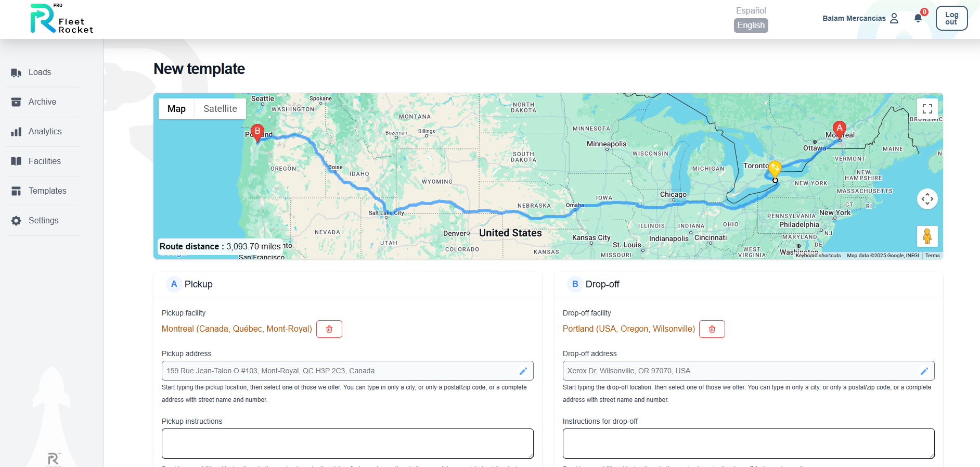Switch to Satellite view tab

(220, 109)
